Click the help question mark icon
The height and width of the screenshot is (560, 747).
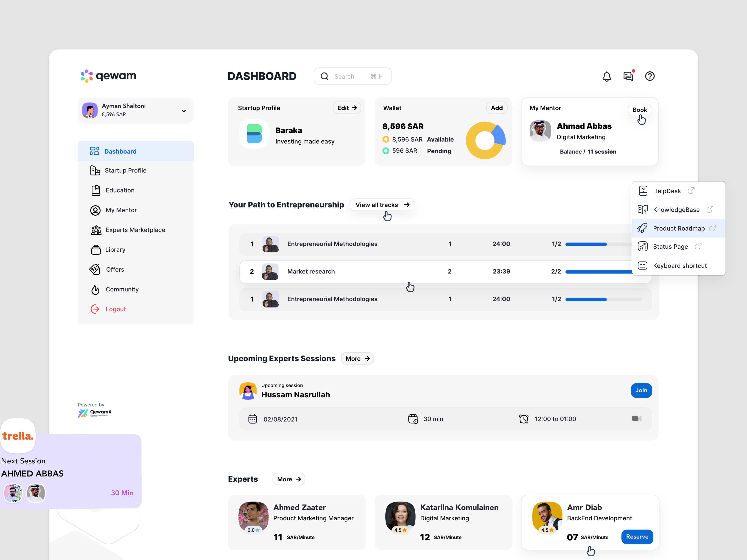click(649, 76)
